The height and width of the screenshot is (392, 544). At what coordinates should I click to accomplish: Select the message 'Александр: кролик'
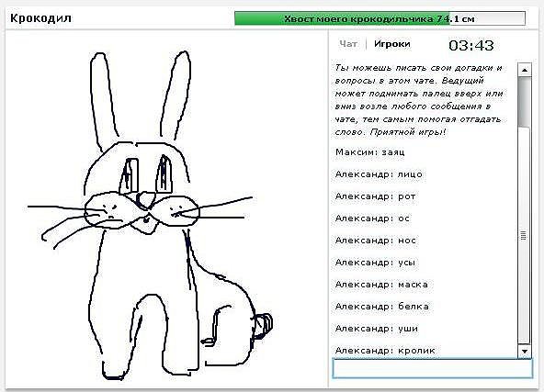(385, 351)
